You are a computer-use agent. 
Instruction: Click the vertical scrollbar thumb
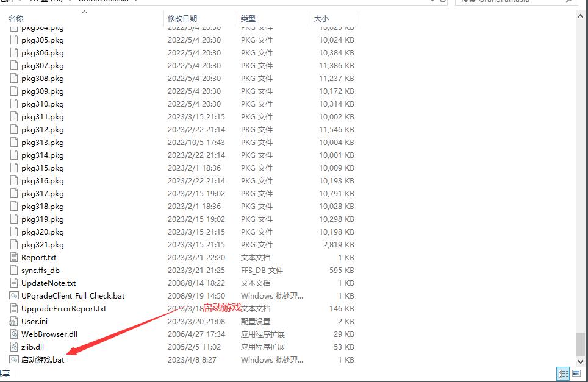[581, 343]
